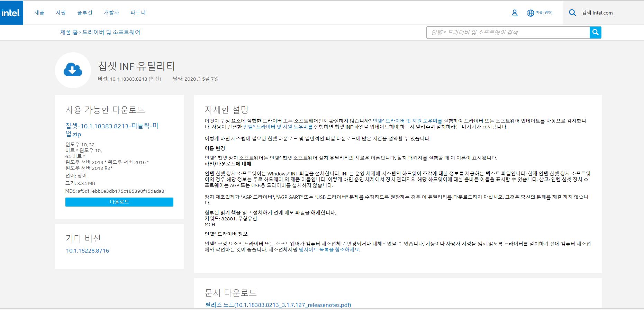
Task: Click the 윈도우 서버 2012 R2* text
Action: (89, 168)
